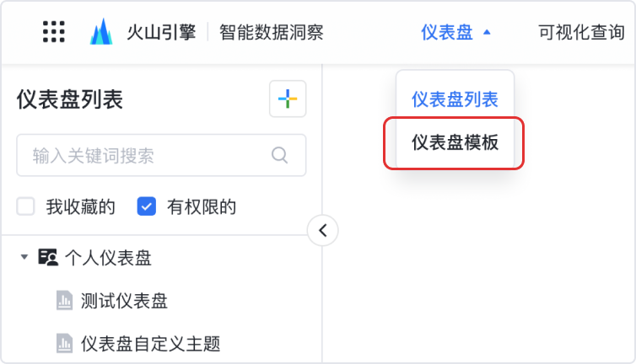The height and width of the screenshot is (364, 636).
Task: Check the 我收藏的 checkbox
Action: pos(26,206)
